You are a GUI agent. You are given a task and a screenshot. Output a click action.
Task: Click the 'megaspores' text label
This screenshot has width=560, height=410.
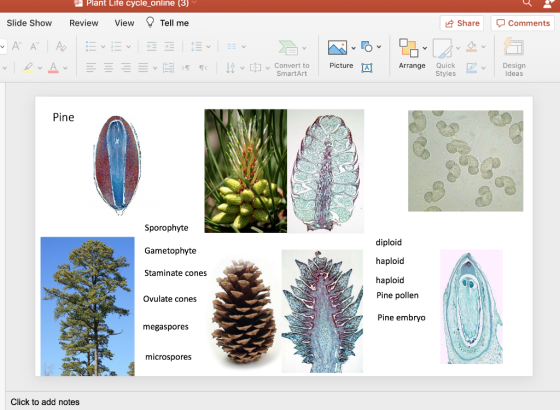tap(165, 327)
